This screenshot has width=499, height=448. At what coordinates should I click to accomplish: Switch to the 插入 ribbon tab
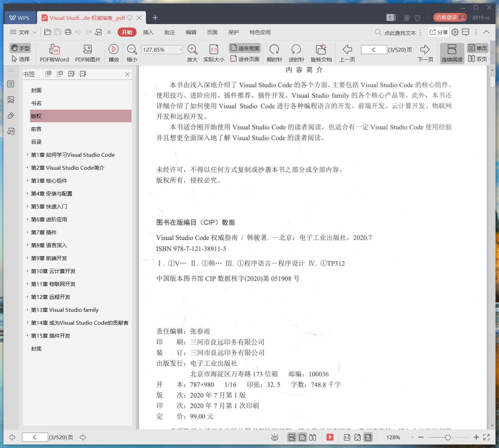(x=148, y=32)
